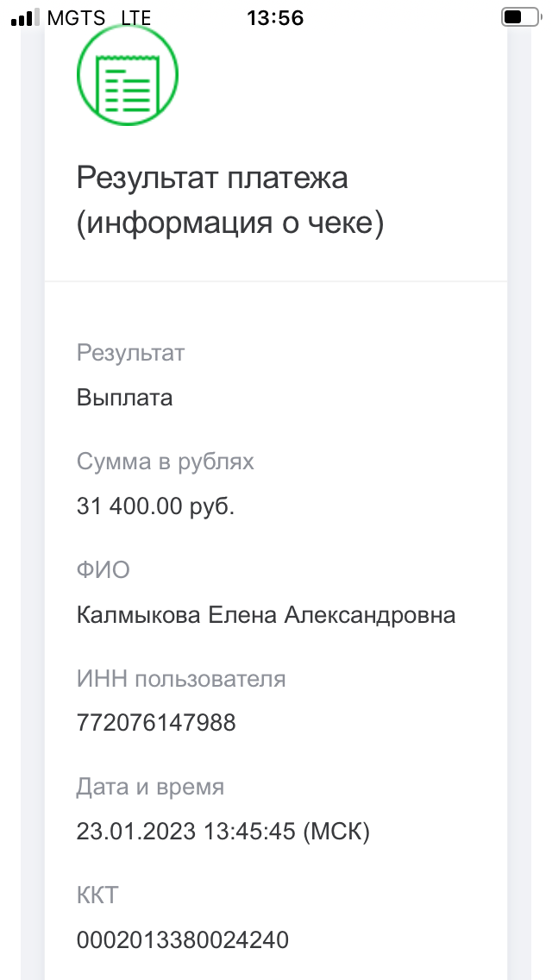Tap the divider line under the heading

click(276, 281)
